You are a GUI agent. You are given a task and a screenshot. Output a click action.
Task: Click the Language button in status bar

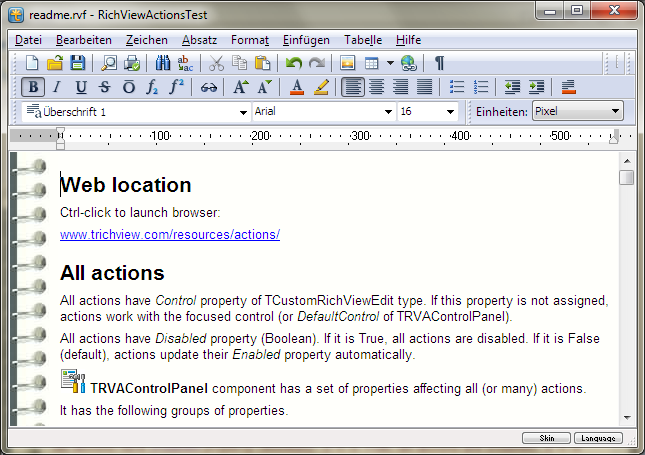pyautogui.click(x=598, y=438)
